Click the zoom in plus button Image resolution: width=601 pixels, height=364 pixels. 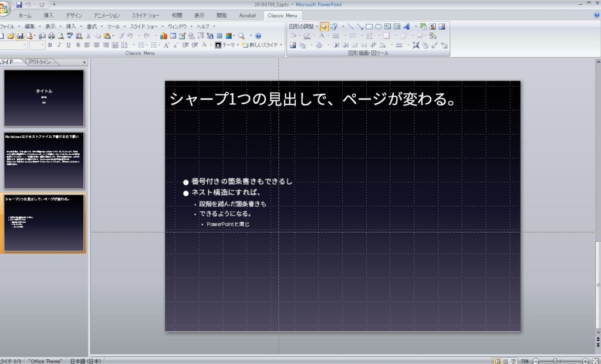pos(585,361)
